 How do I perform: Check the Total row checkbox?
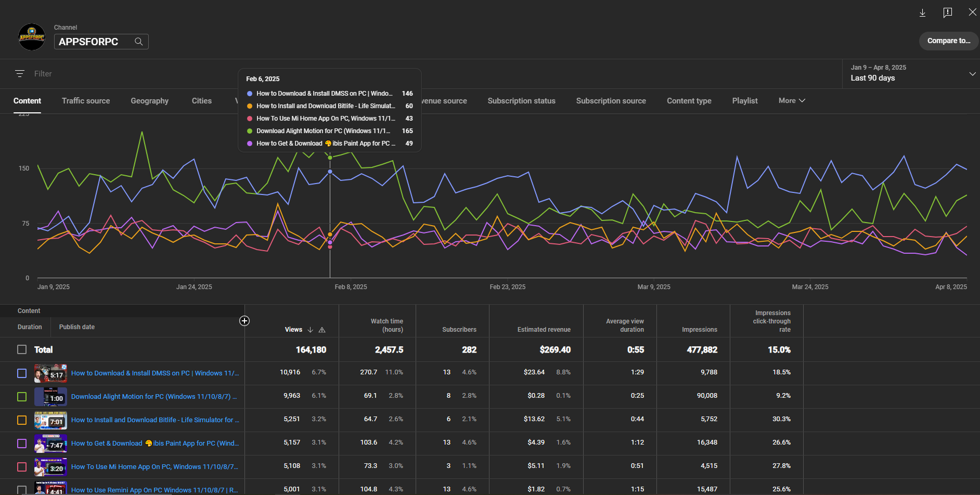tap(22, 349)
